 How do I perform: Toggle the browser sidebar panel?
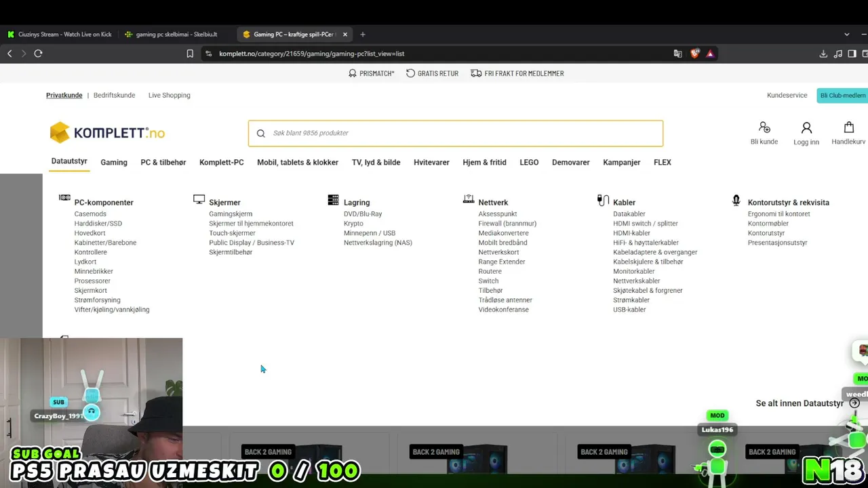[852, 54]
